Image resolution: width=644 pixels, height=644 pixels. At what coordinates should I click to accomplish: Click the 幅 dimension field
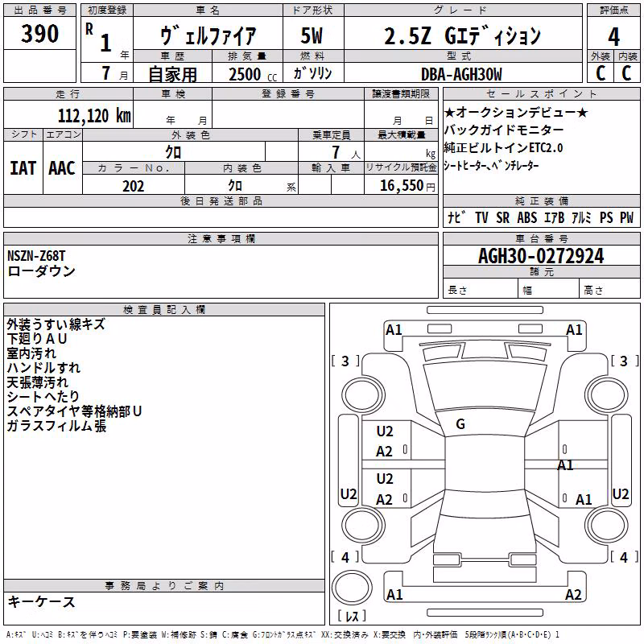549,289
